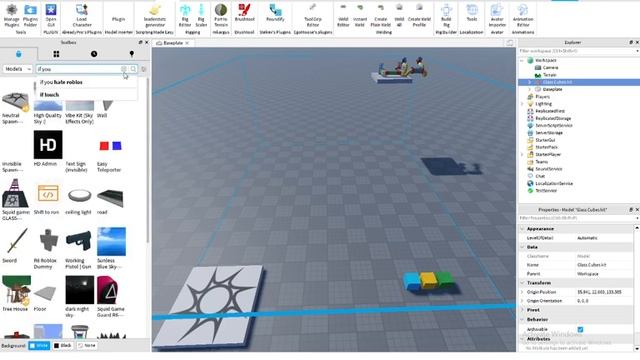The height and width of the screenshot is (360, 640).
Task: Click the Weld All tool
Action: point(399,16)
